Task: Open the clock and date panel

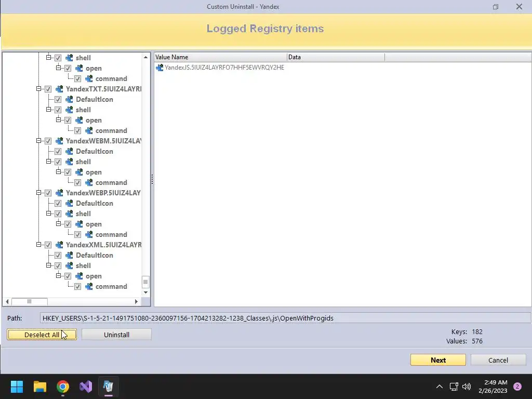Action: (493, 387)
